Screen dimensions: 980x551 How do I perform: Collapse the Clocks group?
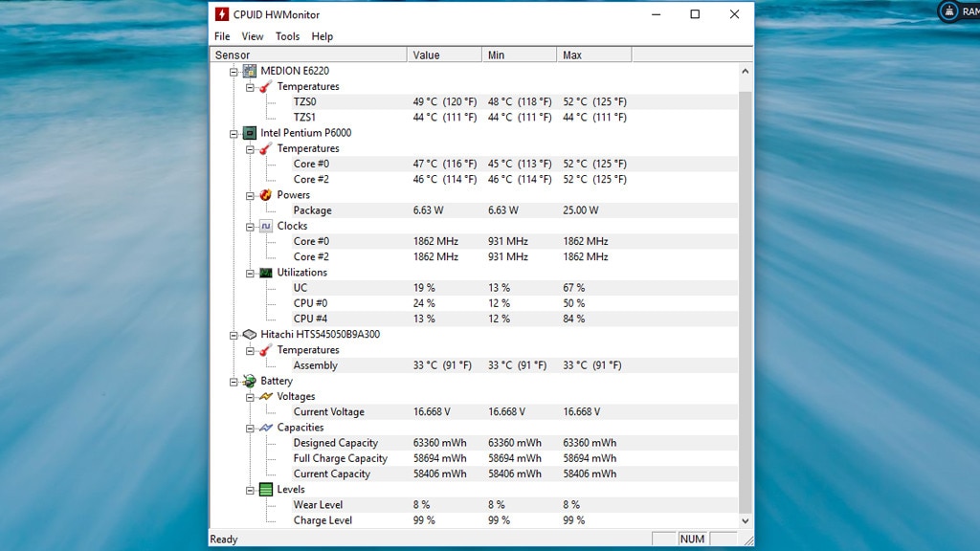(250, 226)
